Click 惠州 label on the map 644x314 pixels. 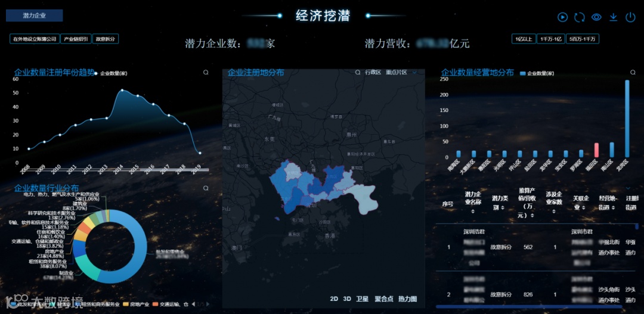352,135
